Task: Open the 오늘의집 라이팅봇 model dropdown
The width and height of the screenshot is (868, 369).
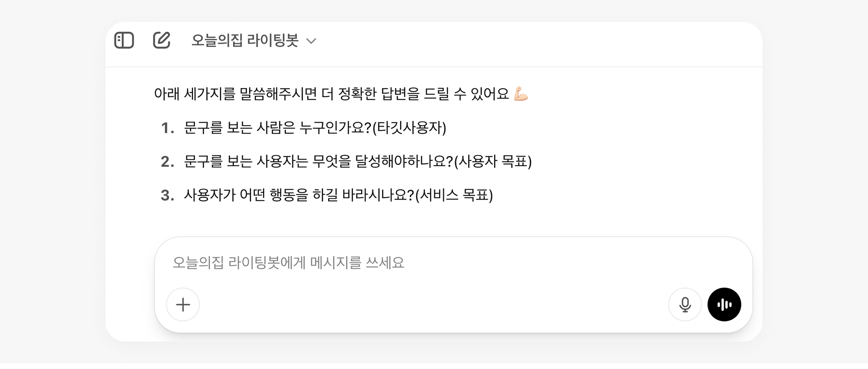Action: 253,41
